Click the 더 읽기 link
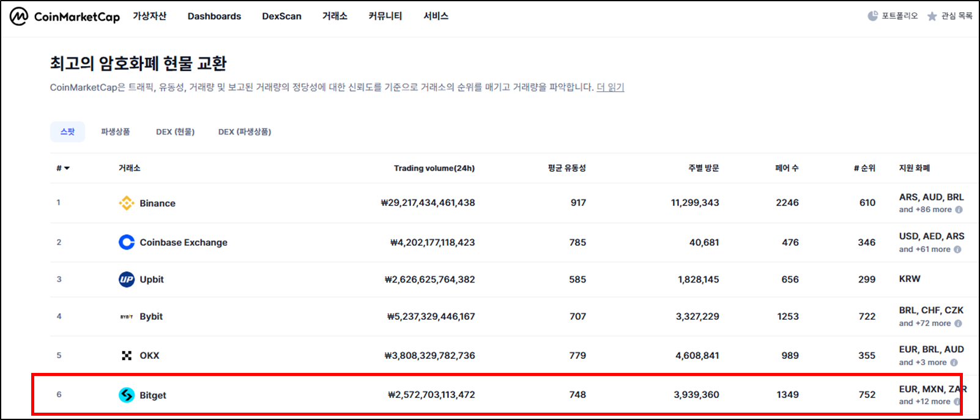Image resolution: width=980 pixels, height=420 pixels. [x=611, y=87]
